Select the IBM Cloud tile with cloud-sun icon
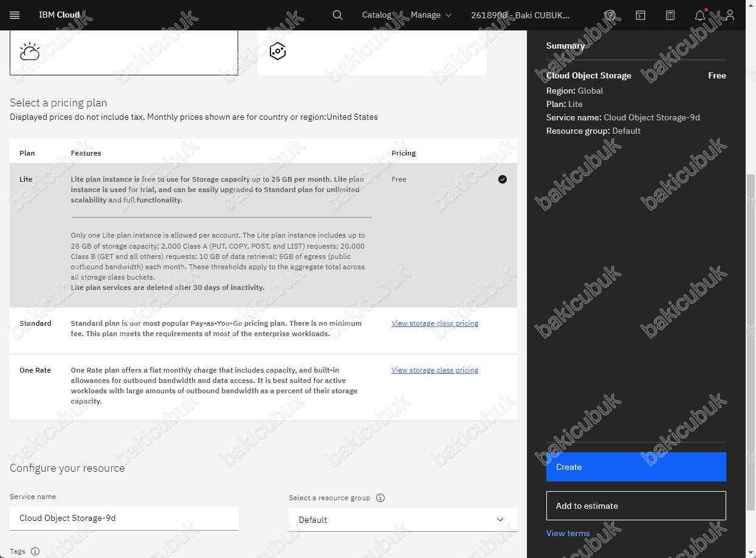This screenshot has height=558, width=756. 124,53
